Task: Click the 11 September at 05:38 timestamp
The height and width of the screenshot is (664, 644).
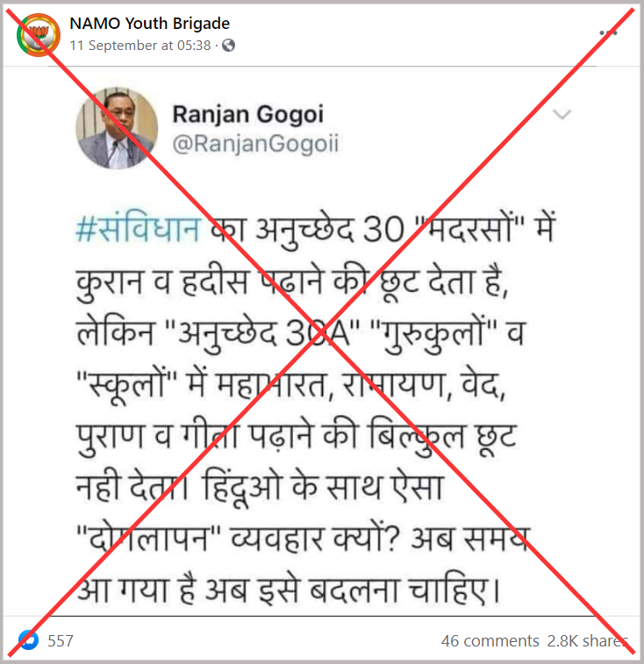Action: (140, 46)
